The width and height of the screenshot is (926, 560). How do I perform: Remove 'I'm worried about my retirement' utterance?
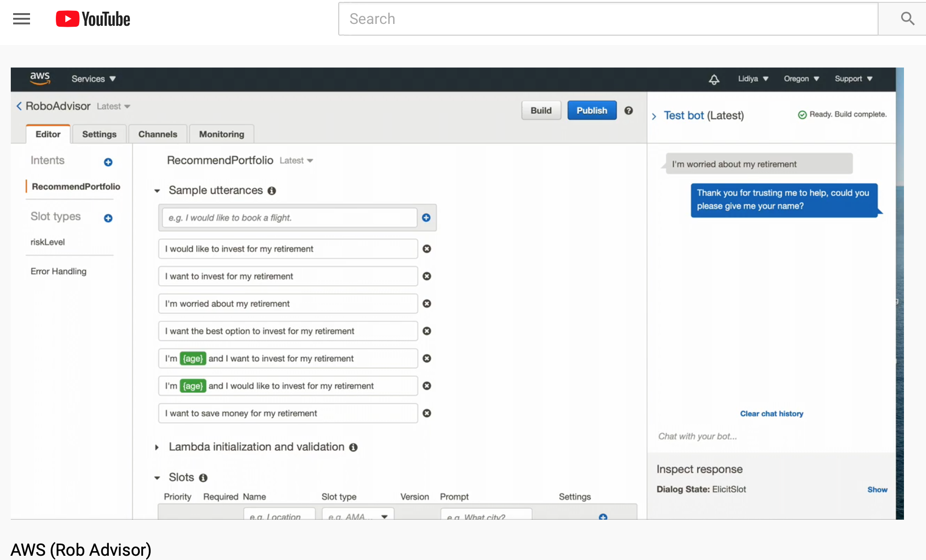426,303
